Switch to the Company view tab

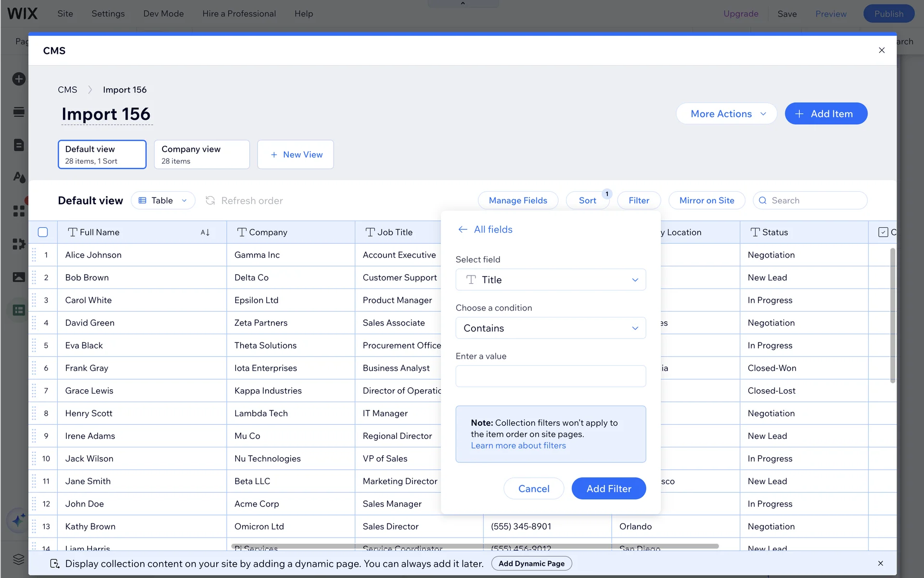point(202,155)
